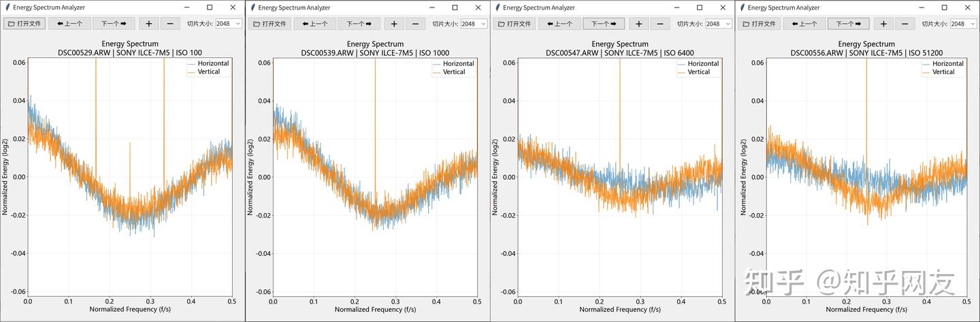Click minus button in ISO 6400 window
This screenshot has width=980, height=322.
point(660,23)
